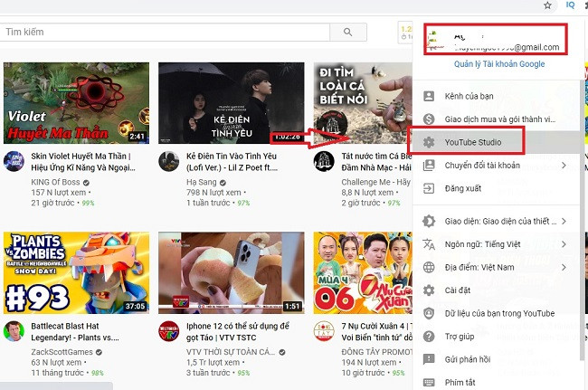
Task: Open Trợ giúp menu entry
Action: [x=496, y=337]
